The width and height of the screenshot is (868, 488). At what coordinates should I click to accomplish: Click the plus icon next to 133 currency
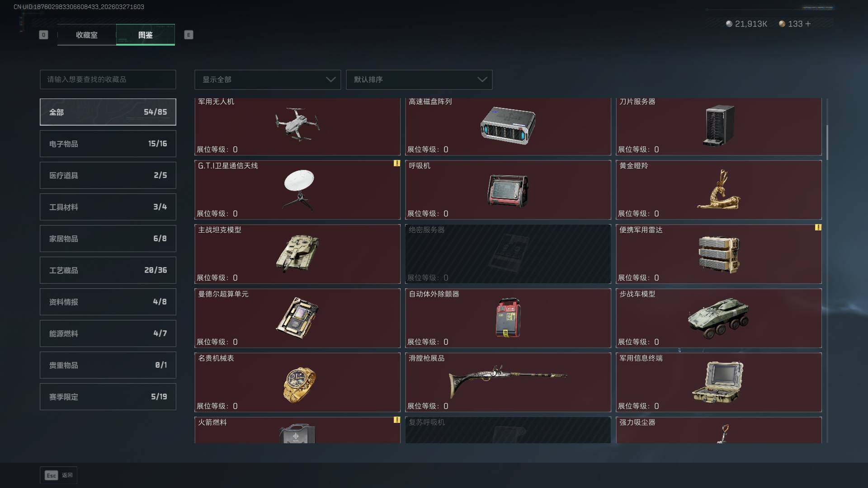pos(808,23)
